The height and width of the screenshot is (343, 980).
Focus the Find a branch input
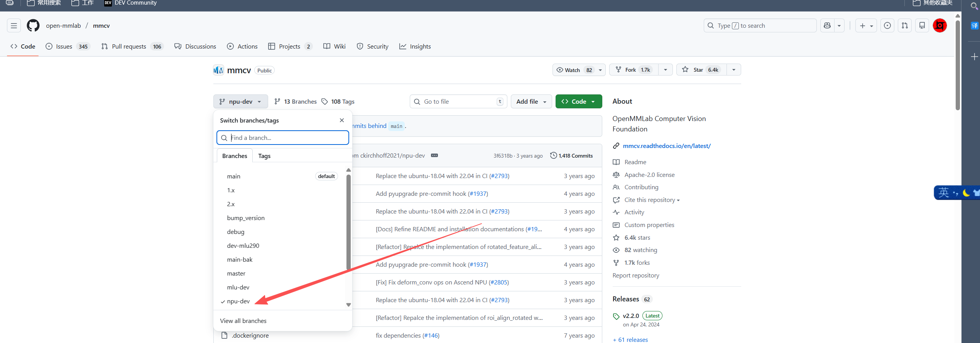point(283,138)
